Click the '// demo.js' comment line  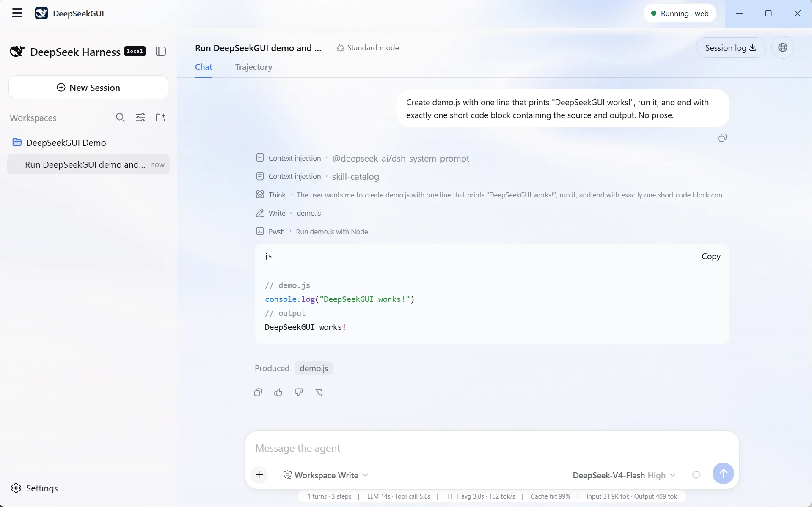(x=287, y=285)
